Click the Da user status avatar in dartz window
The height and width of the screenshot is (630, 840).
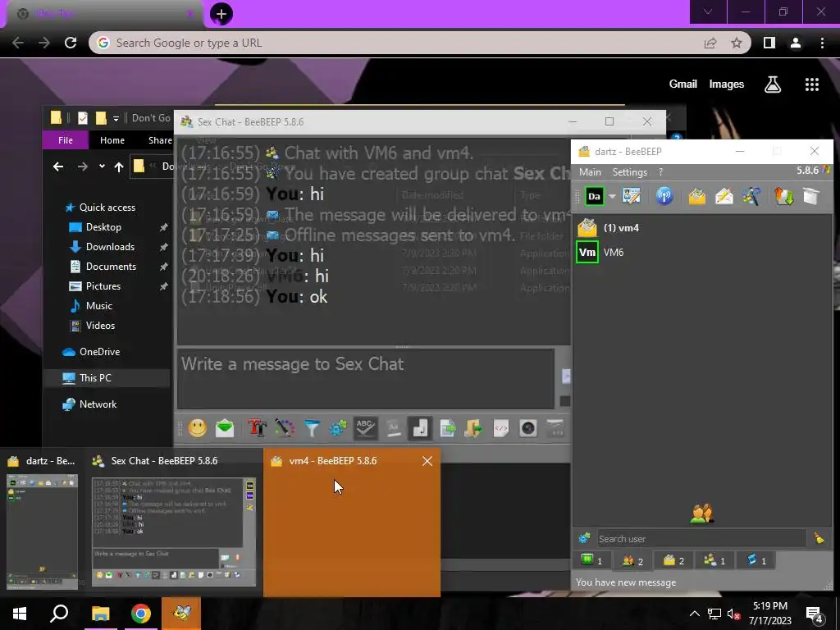point(594,196)
